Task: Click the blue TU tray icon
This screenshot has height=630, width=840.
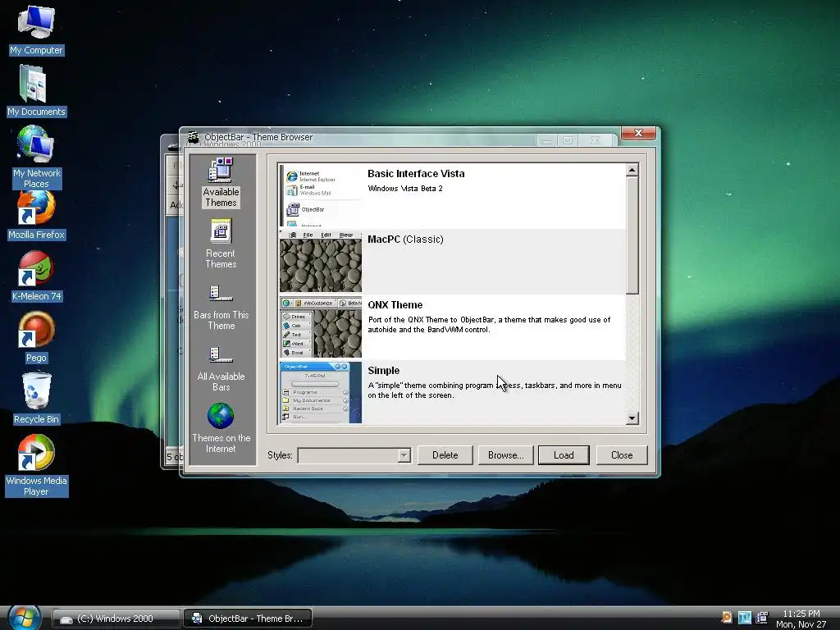Action: pos(744,618)
